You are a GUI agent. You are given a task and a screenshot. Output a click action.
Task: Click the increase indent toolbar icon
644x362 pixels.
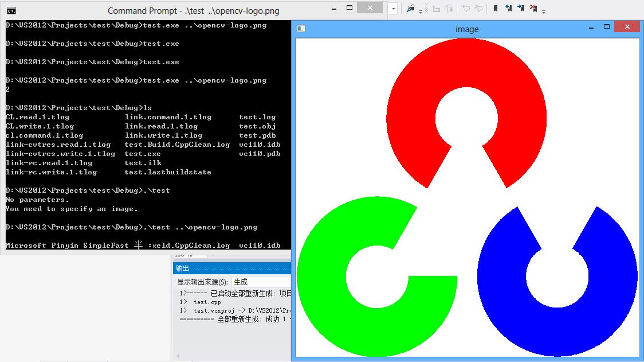coord(449,9)
